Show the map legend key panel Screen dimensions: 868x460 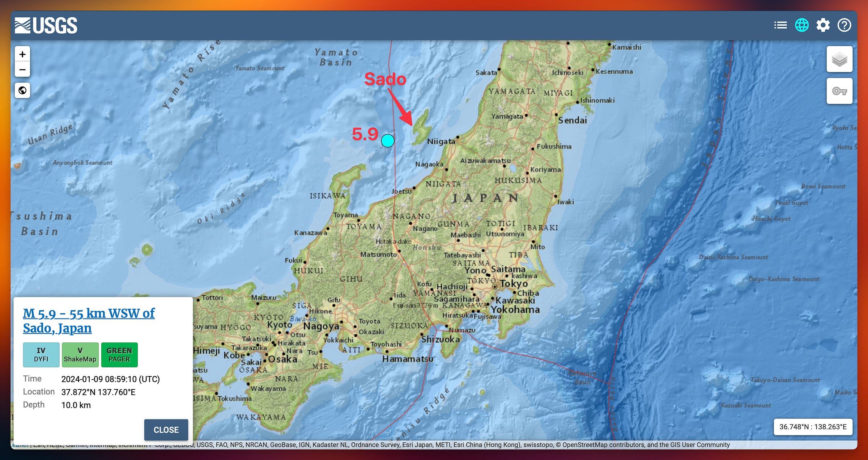tap(839, 91)
